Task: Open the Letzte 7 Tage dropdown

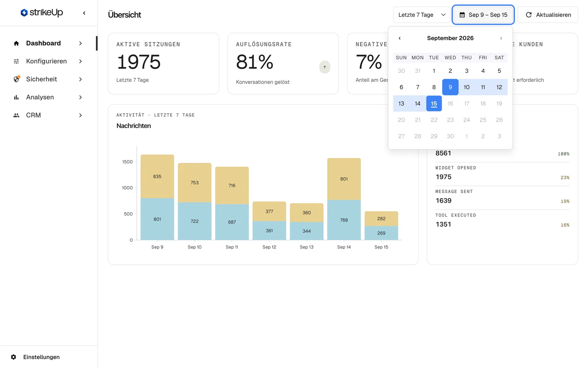Action: (422, 15)
